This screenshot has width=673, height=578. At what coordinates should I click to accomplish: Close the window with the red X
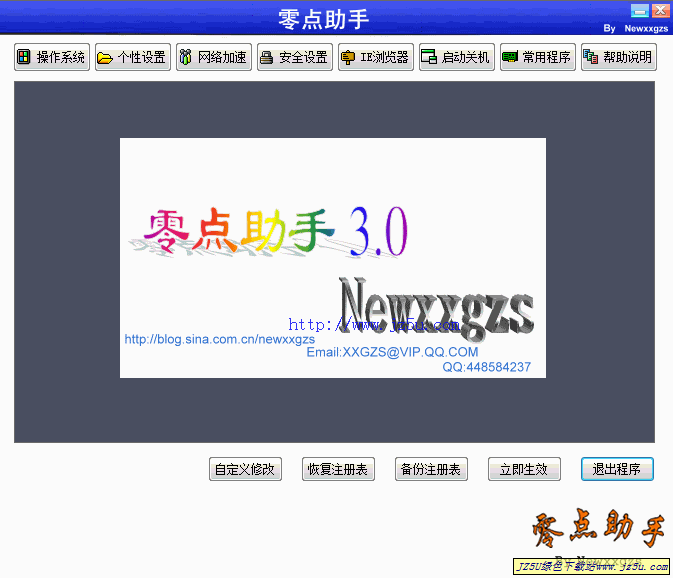click(659, 10)
